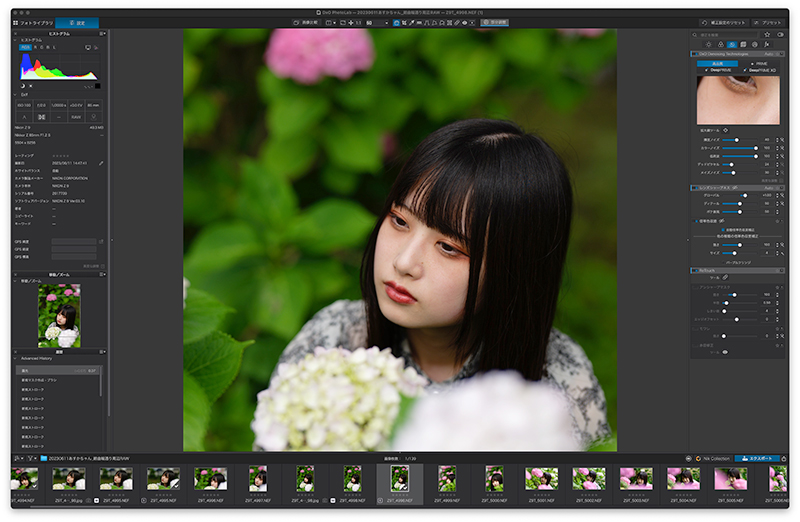
Task: Open the Color corrections palette icon
Action: point(720,44)
